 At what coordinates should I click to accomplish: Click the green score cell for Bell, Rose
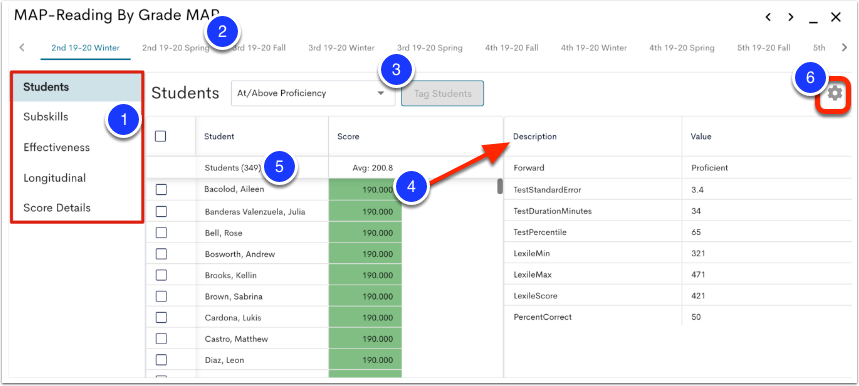pyautogui.click(x=365, y=233)
